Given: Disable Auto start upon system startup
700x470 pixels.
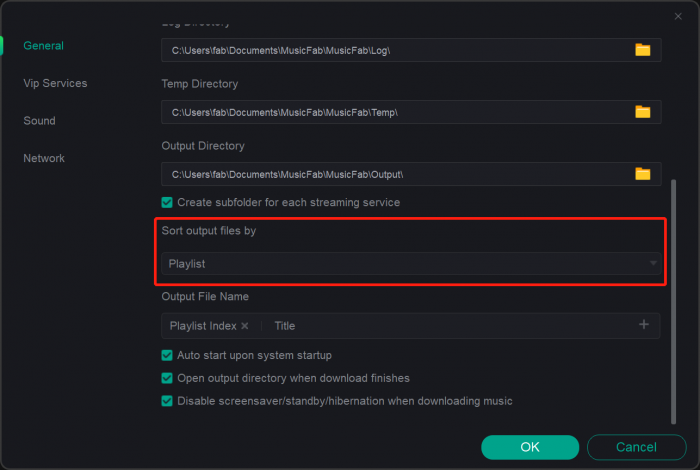Looking at the screenshot, I should pyautogui.click(x=167, y=355).
